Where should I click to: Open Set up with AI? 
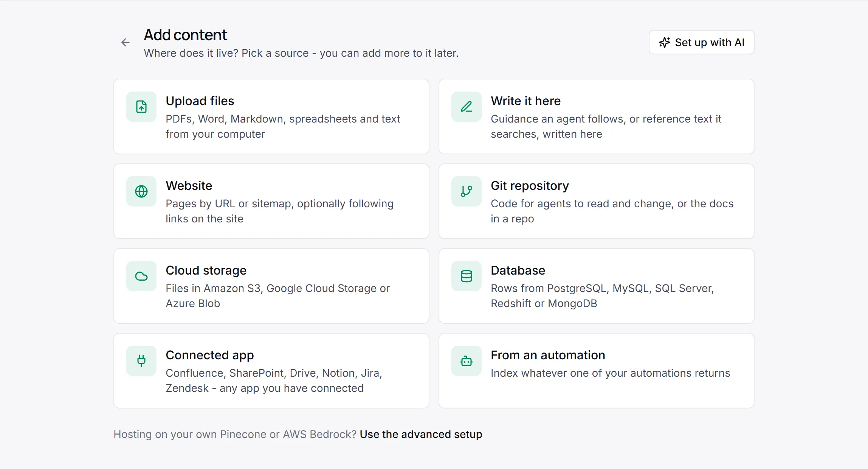click(x=702, y=42)
